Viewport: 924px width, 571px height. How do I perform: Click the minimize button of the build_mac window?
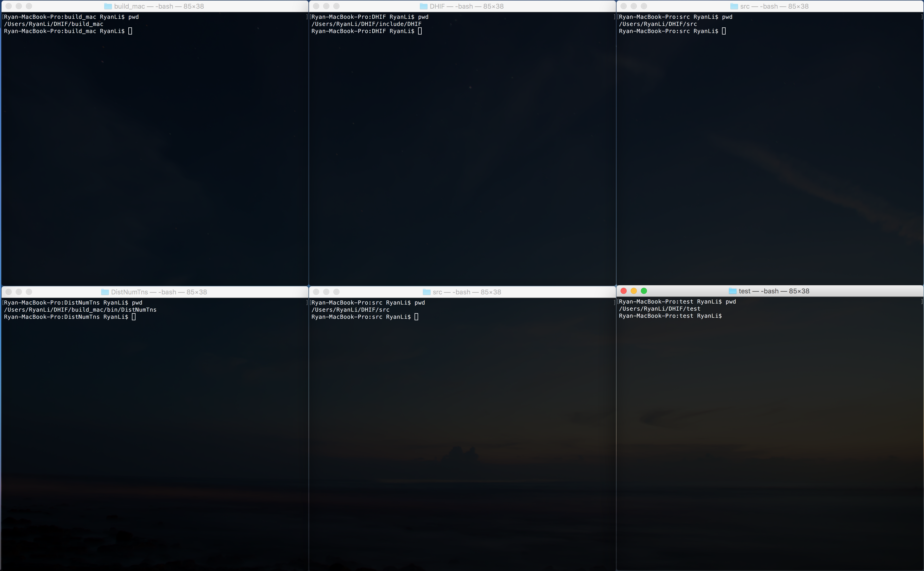pyautogui.click(x=19, y=6)
